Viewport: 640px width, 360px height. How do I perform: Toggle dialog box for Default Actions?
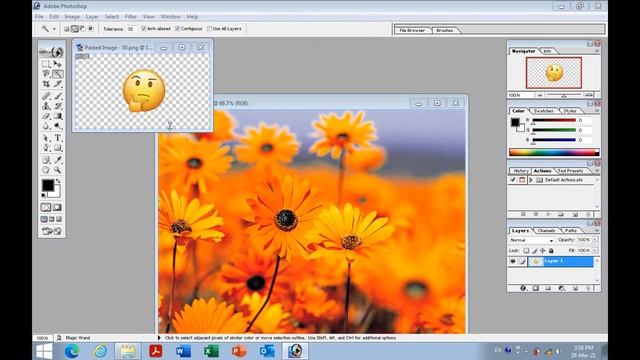point(522,180)
